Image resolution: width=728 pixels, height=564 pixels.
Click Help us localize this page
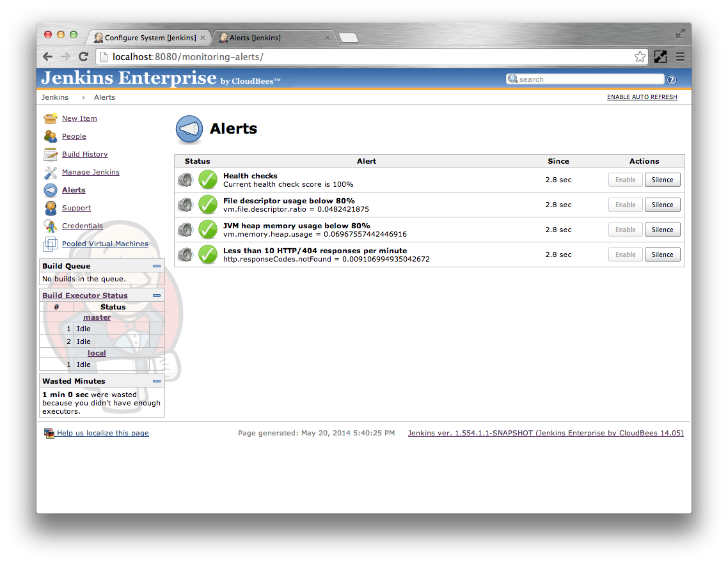102,433
